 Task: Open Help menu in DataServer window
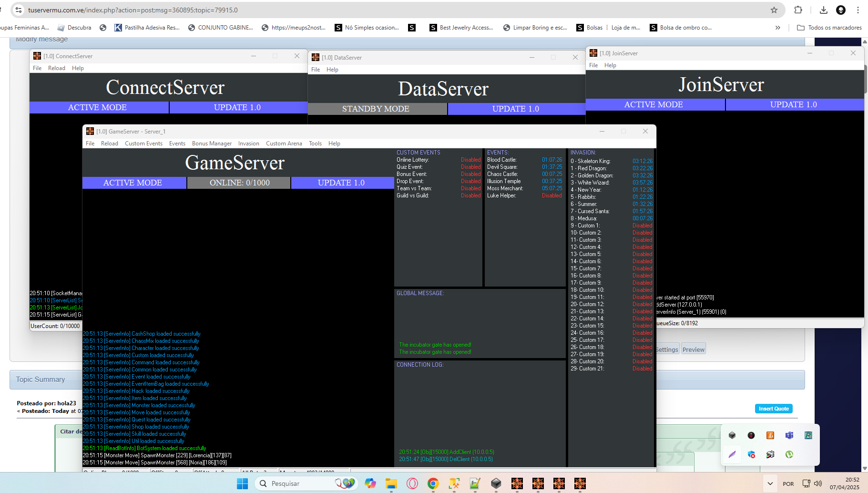pos(332,70)
